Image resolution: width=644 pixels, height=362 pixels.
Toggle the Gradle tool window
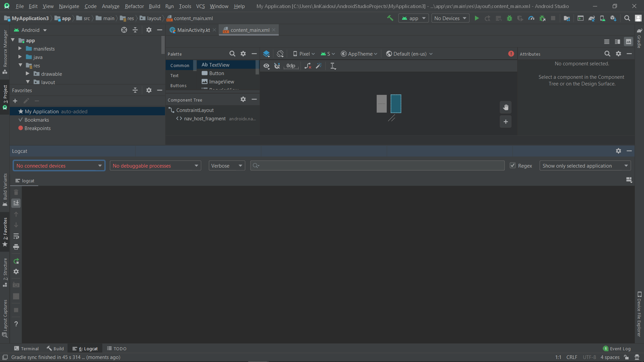pyautogui.click(x=639, y=38)
